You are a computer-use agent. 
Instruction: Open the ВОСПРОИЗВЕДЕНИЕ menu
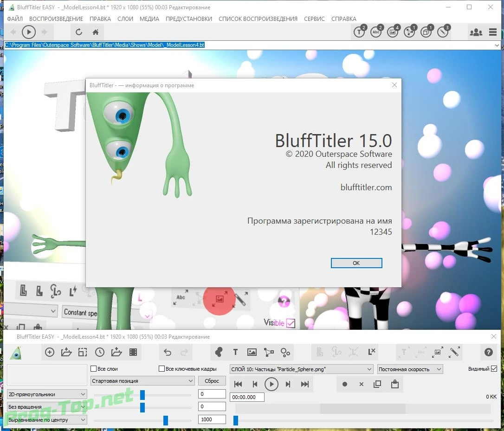(56, 19)
